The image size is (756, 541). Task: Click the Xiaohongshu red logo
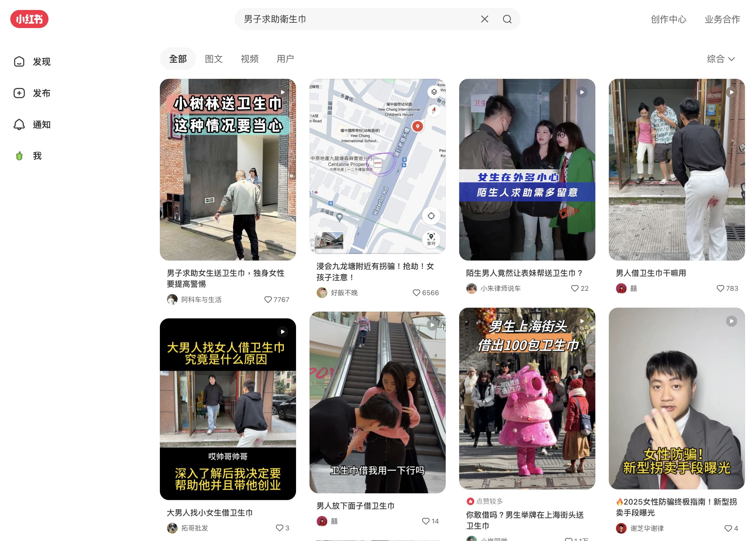click(29, 19)
